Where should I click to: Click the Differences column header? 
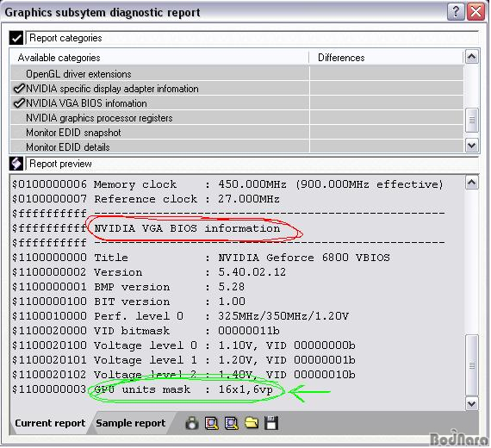coord(386,58)
